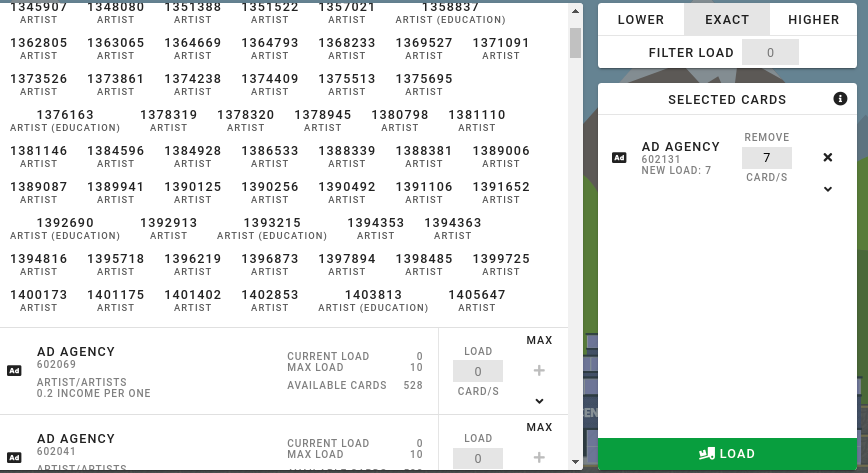Screen dimensions: 868x473
Task: Select artist card 1378320
Action: pos(245,120)
